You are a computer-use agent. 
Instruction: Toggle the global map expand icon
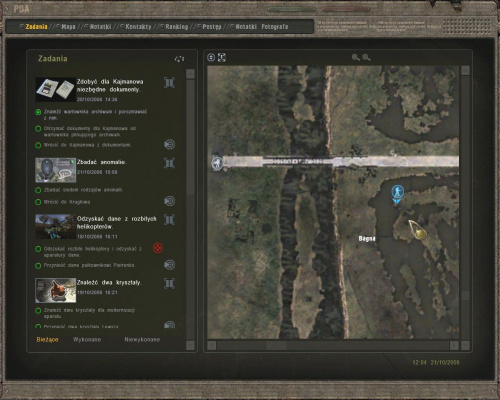pos(222,57)
